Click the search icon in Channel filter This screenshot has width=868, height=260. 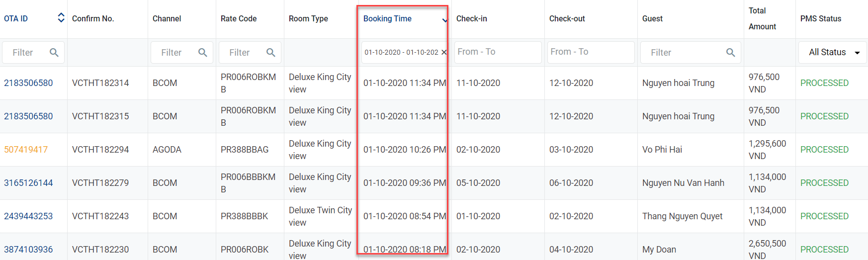[x=203, y=52]
